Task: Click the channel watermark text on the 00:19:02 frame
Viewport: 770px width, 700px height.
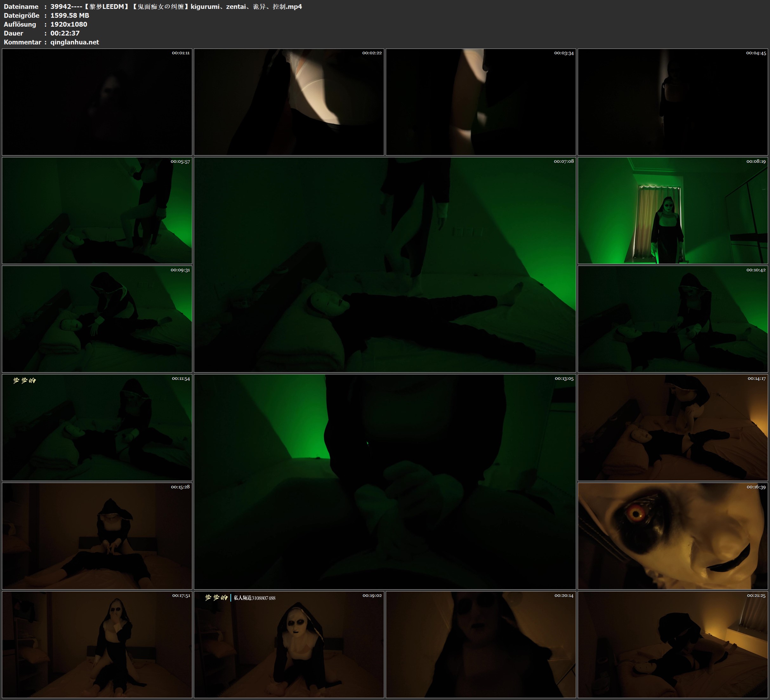Action: coord(254,598)
